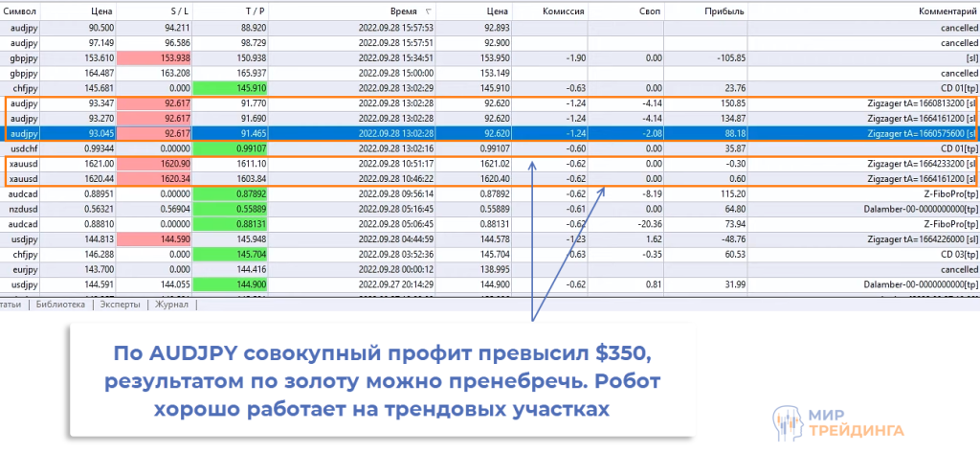This screenshot has width=980, height=453.
Task: Select the usdchf trade row symbol
Action: [x=23, y=148]
